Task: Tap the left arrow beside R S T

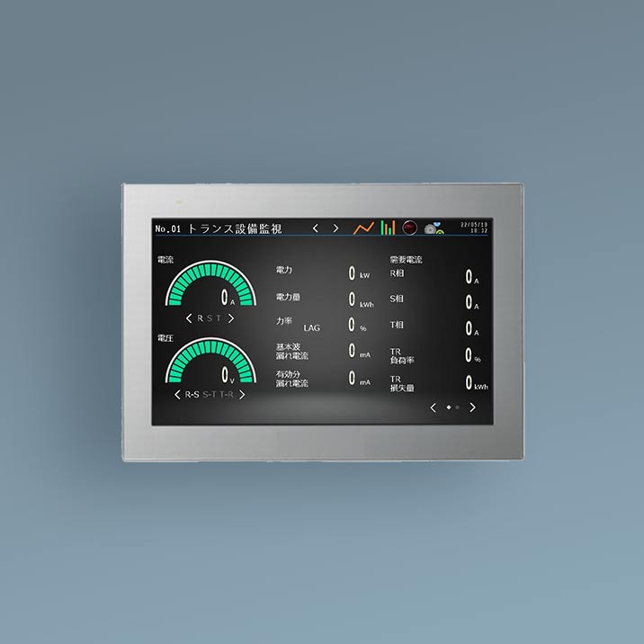Action: pyautogui.click(x=189, y=318)
